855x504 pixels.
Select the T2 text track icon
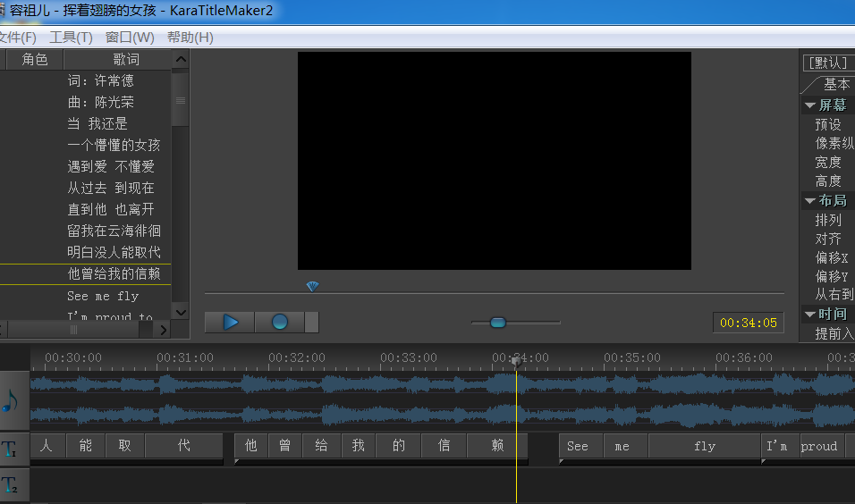tap(10, 485)
